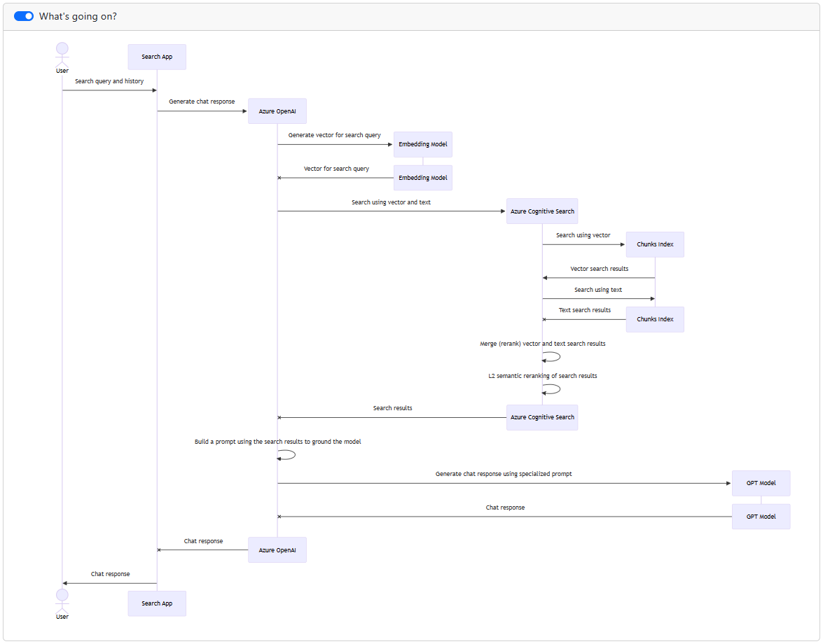Image resolution: width=823 pixels, height=644 pixels.
Task: Click the upper Azure Cognitive Search box
Action: (542, 211)
